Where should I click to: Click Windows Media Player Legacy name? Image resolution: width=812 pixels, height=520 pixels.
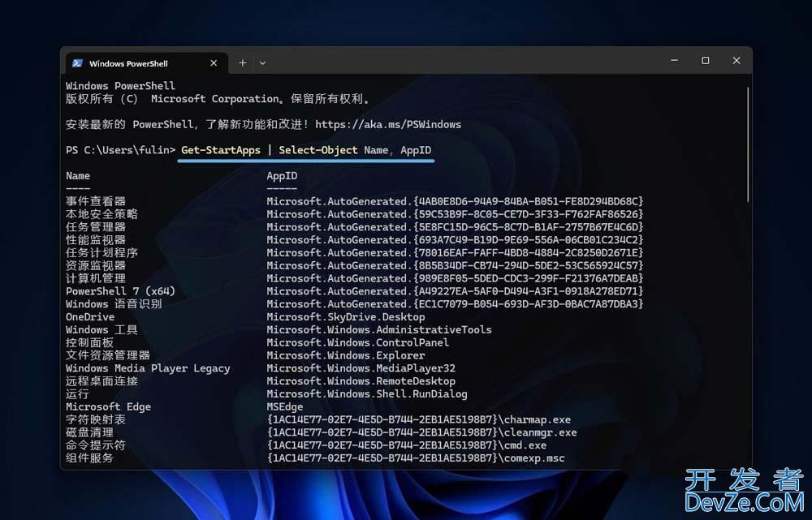pos(148,368)
